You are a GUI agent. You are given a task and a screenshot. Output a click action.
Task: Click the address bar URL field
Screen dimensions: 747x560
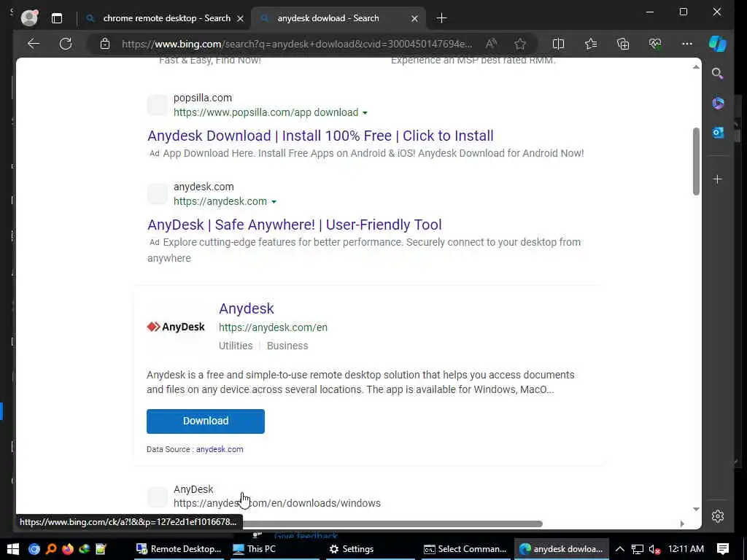[297, 44]
